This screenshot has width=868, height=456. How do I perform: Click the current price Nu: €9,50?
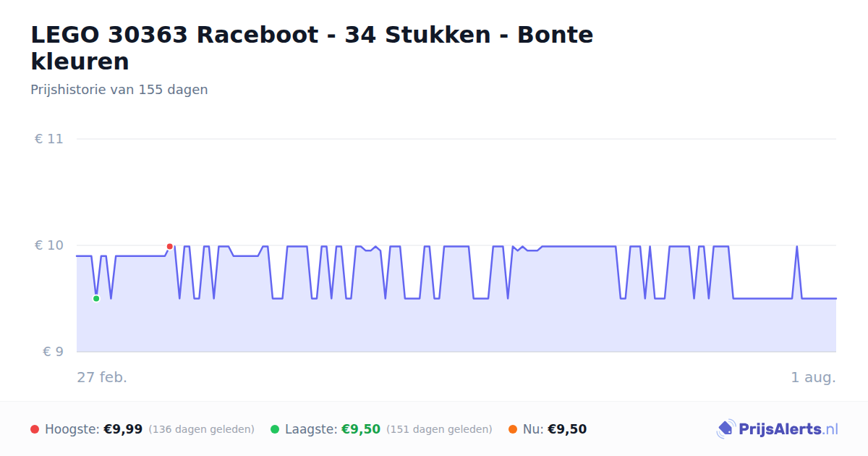[555, 429]
